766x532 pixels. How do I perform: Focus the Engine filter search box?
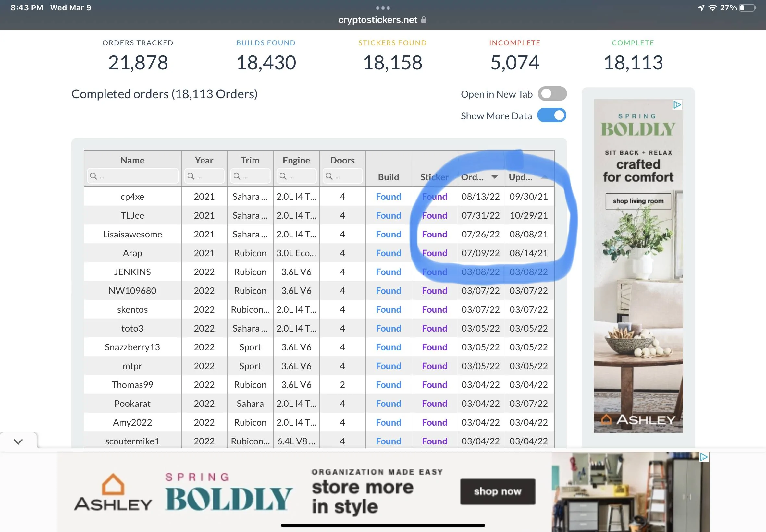point(296,176)
